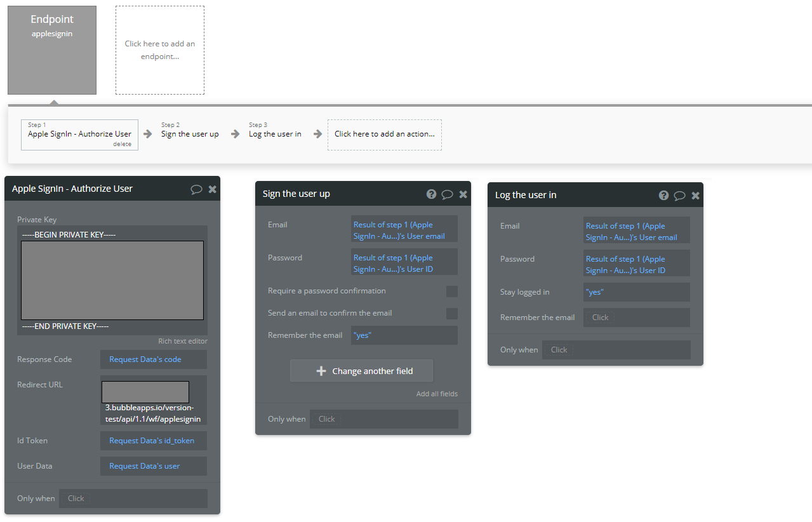
Task: Select the applesignin Endpoint box
Action: pyautogui.click(x=52, y=50)
